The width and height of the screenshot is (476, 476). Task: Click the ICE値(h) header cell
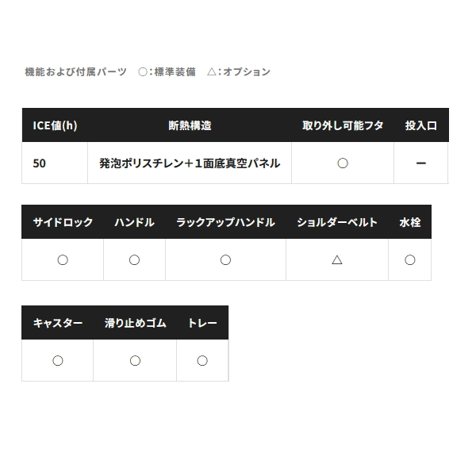pyautogui.click(x=55, y=125)
